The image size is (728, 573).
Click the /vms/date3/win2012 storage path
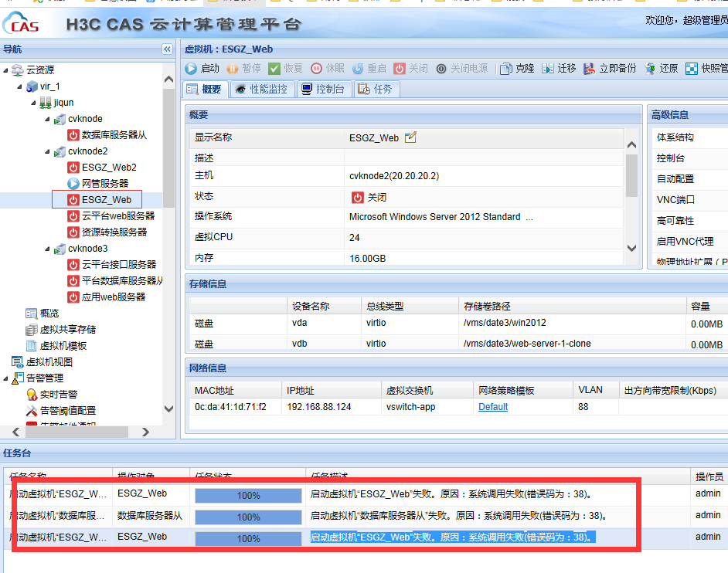click(x=505, y=323)
